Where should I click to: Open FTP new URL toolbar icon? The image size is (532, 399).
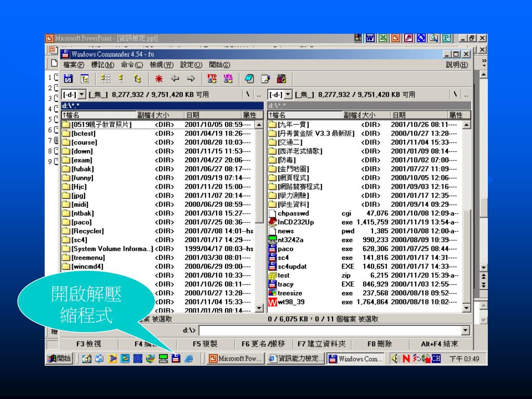click(228, 79)
